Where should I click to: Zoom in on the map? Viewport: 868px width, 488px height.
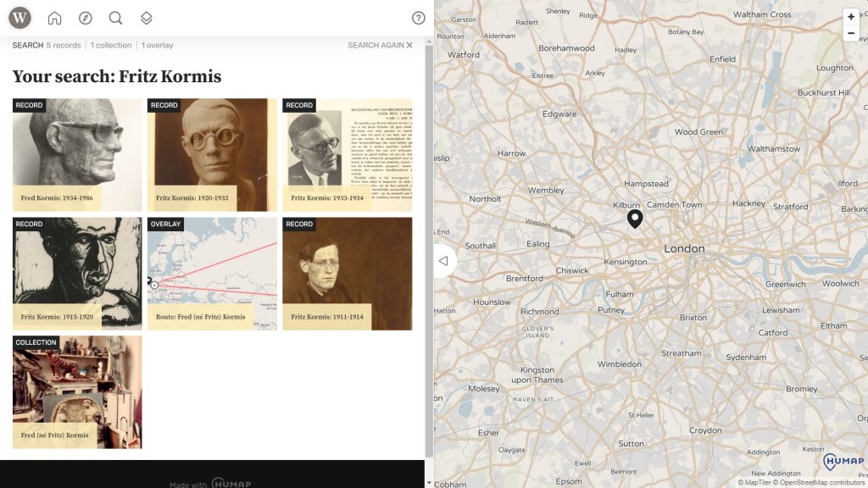(851, 17)
